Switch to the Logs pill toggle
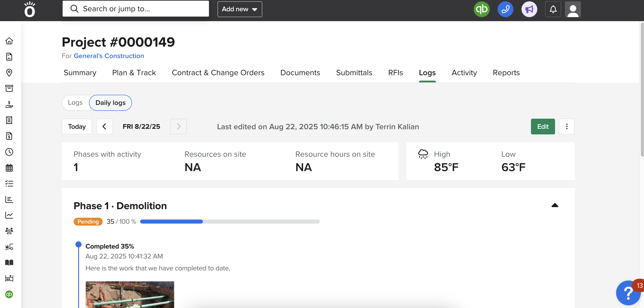The width and height of the screenshot is (644, 308). pyautogui.click(x=75, y=102)
